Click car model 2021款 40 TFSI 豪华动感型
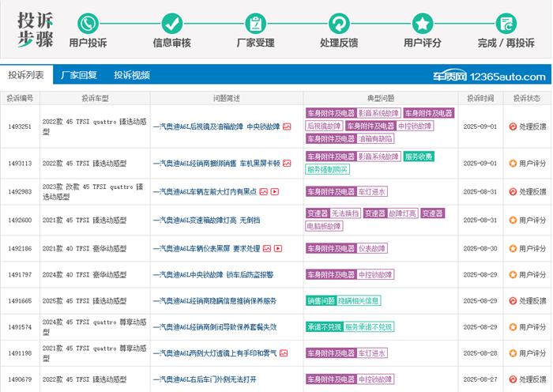This screenshot has height=392, width=553. (85, 248)
